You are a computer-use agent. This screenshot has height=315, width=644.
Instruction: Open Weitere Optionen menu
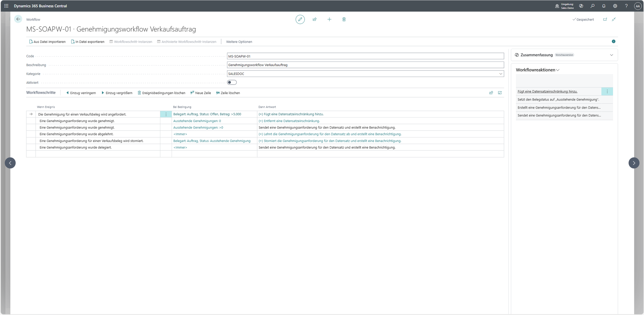point(239,42)
